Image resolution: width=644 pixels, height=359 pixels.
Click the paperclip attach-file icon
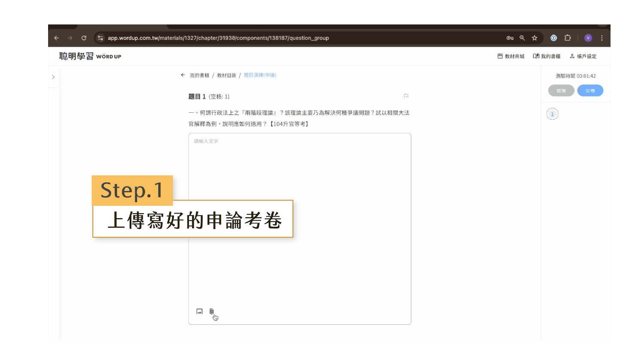[x=212, y=311]
